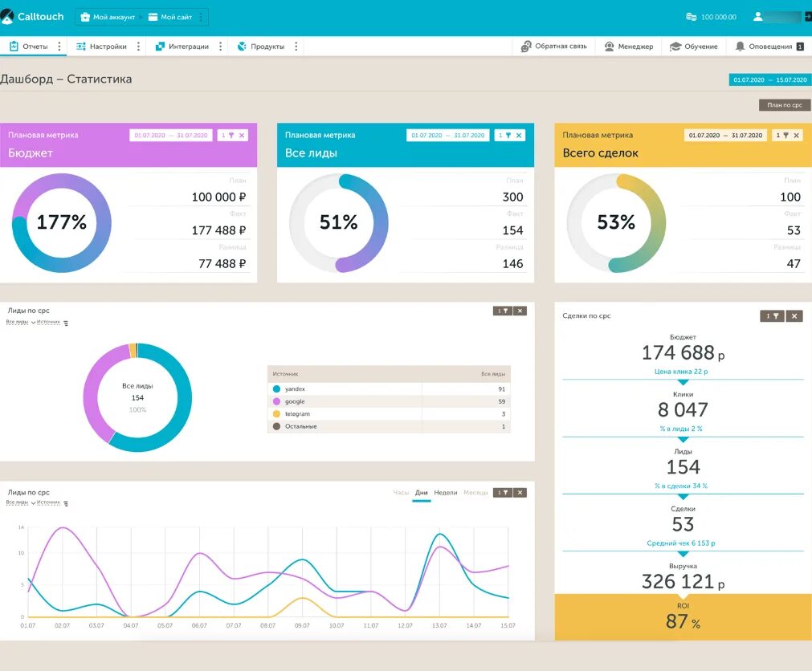Switch the chart to Недели view
Screen dimensions: 812x671
[446, 492]
